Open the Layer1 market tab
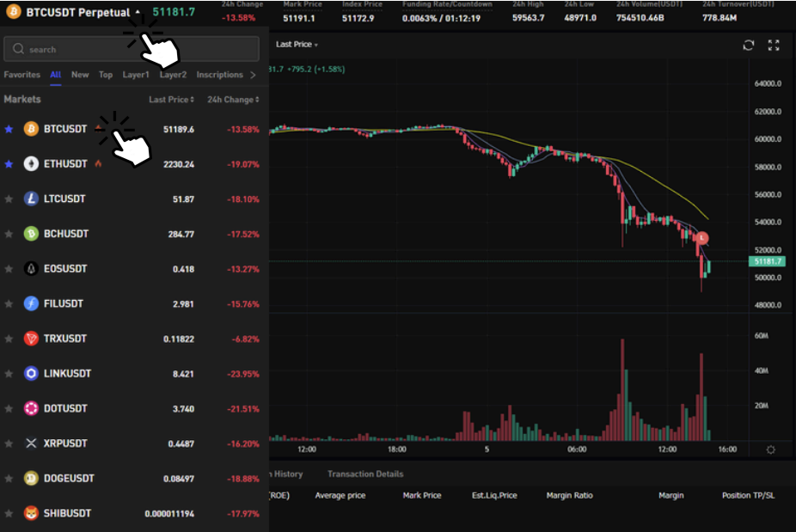The width and height of the screenshot is (796, 532). point(135,75)
